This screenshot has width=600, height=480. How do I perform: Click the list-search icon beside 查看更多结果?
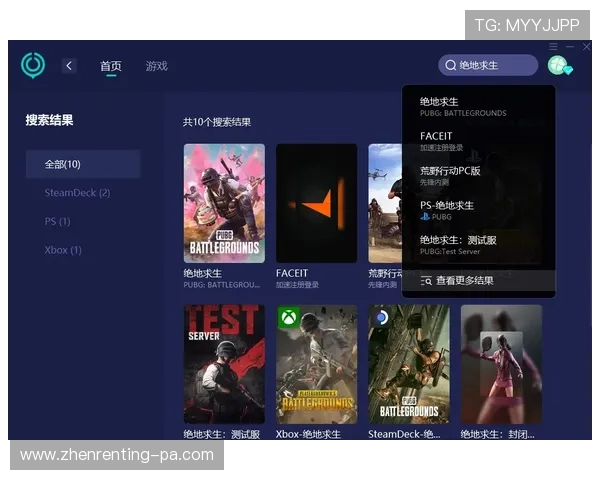click(426, 281)
